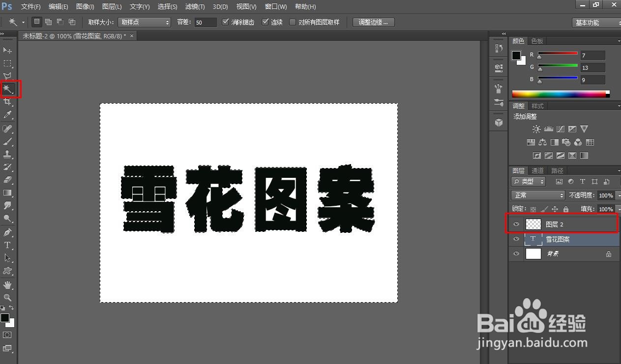Open the Curves adjustment in the 调整 panel
The width and height of the screenshot is (621, 364).
[560, 129]
